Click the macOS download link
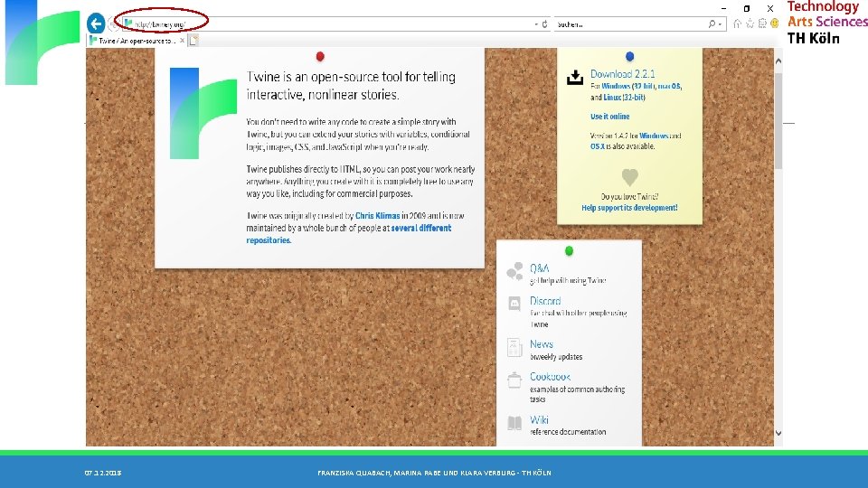 click(669, 87)
